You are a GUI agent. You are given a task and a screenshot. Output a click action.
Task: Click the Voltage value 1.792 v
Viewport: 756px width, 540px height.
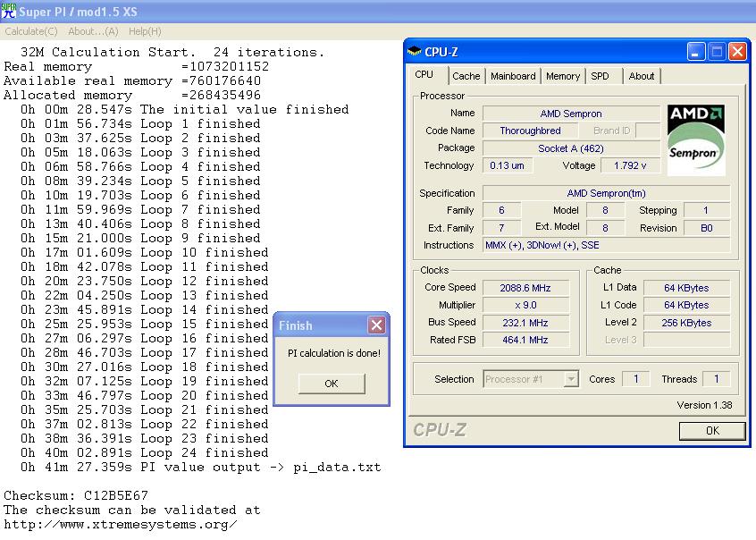click(630, 165)
